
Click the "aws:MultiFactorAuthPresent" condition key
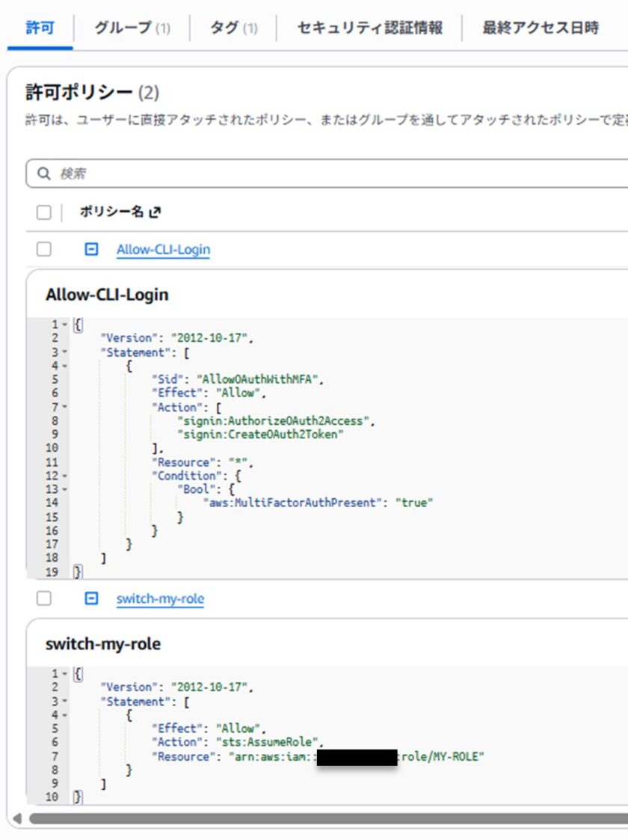tap(292, 503)
